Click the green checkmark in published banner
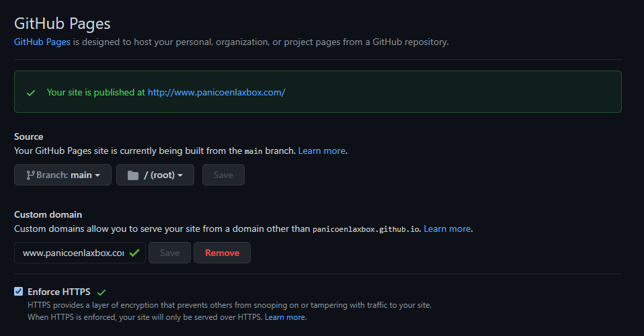The height and width of the screenshot is (336, 644). pyautogui.click(x=31, y=93)
